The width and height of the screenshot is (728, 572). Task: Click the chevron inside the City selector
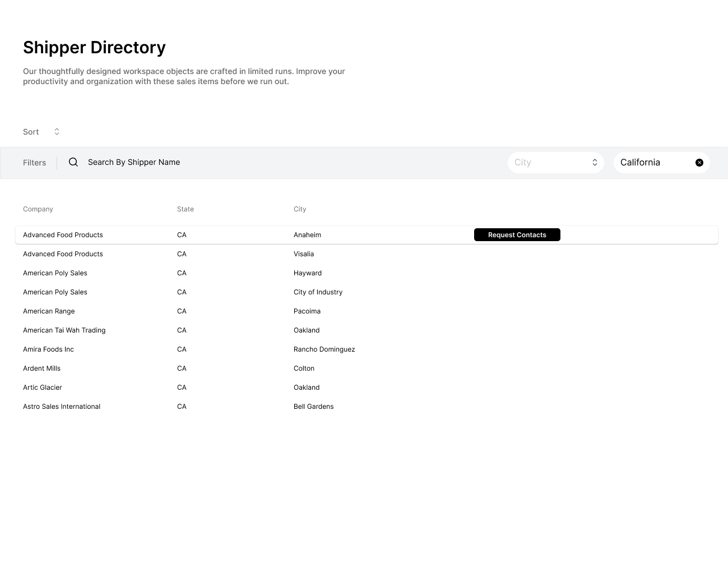595,162
